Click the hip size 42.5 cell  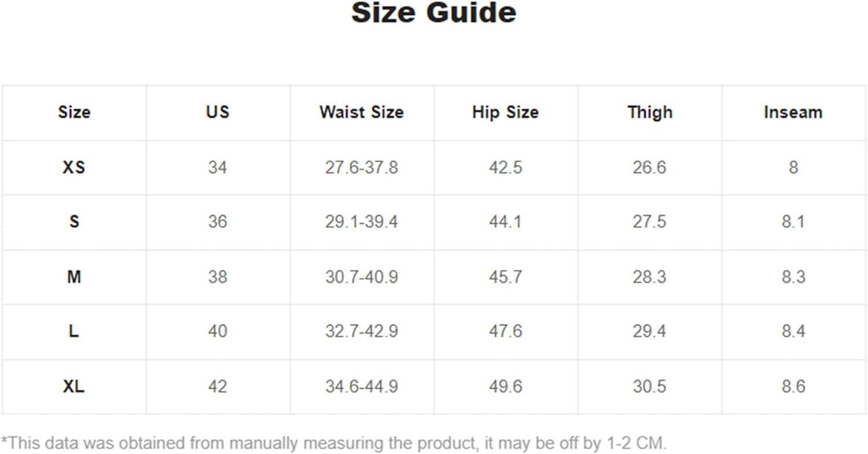point(505,167)
